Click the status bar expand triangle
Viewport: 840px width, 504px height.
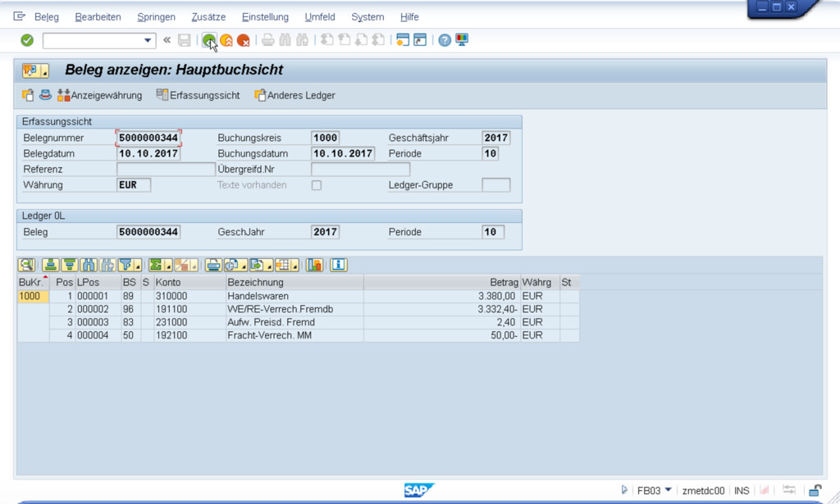624,490
